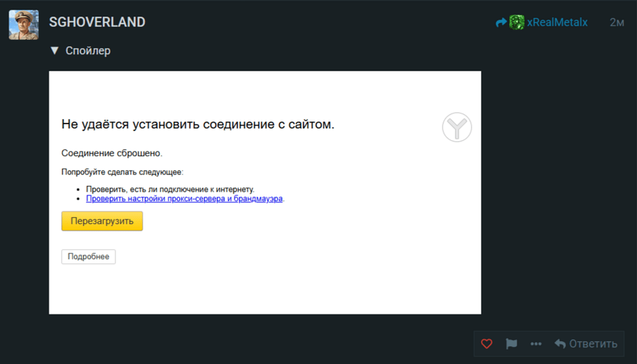Expand details with the Подробнее button

click(89, 256)
